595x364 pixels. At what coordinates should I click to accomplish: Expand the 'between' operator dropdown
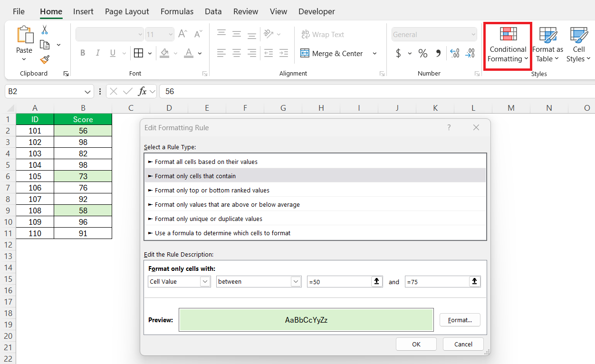click(x=296, y=281)
